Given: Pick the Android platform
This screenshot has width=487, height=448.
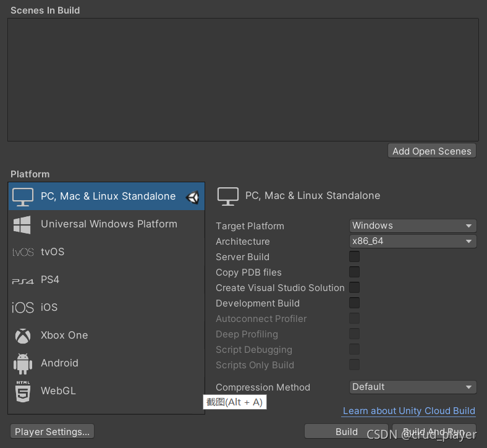Looking at the screenshot, I should pyautogui.click(x=106, y=363).
